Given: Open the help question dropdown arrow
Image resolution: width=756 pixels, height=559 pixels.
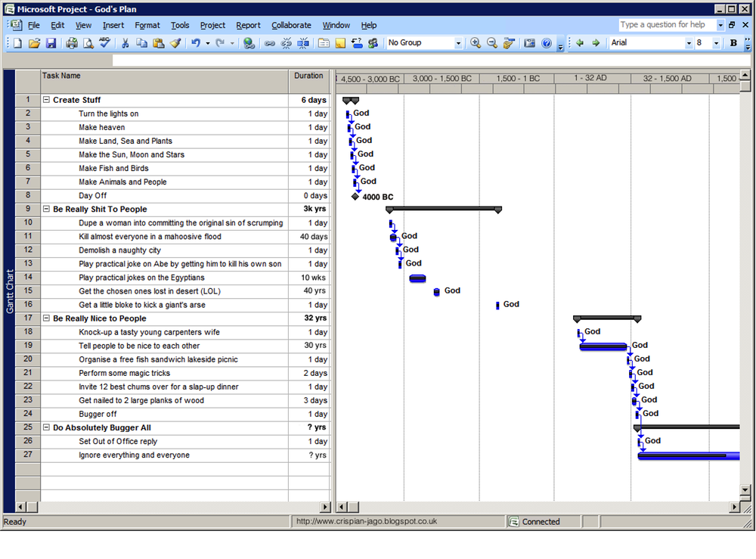Looking at the screenshot, I should click(x=720, y=25).
